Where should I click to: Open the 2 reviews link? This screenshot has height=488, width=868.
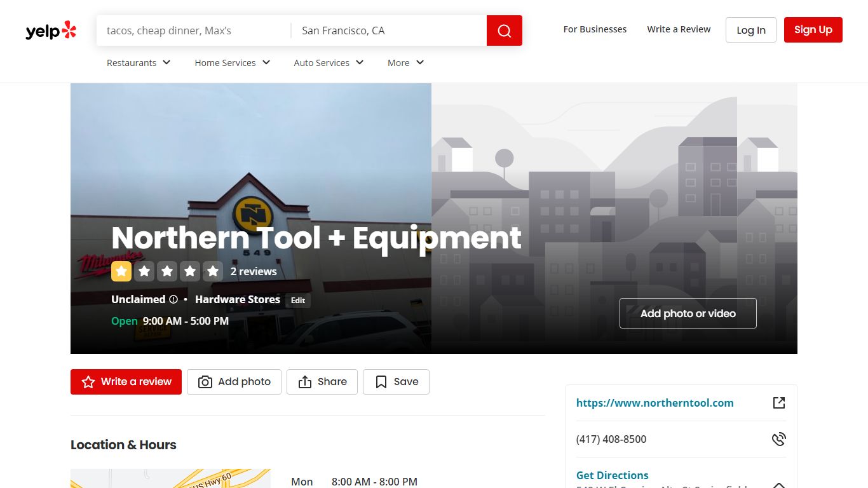tap(254, 271)
